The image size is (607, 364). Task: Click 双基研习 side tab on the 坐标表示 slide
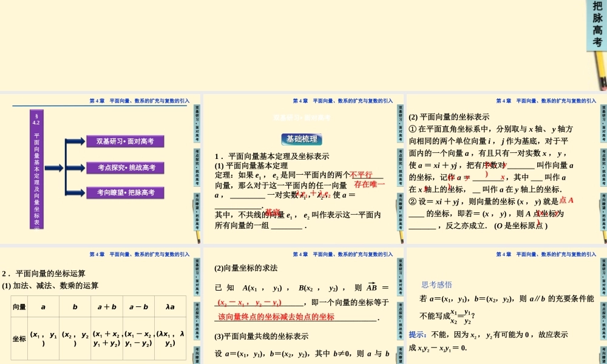pyautogui.click(x=603, y=123)
